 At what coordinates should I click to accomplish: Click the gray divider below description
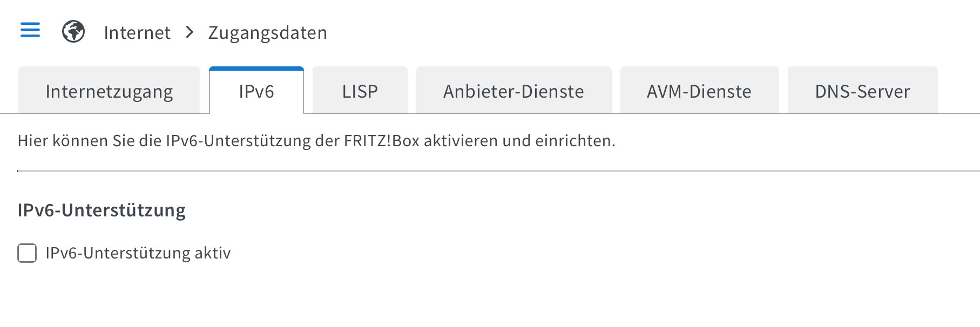pyautogui.click(x=498, y=171)
